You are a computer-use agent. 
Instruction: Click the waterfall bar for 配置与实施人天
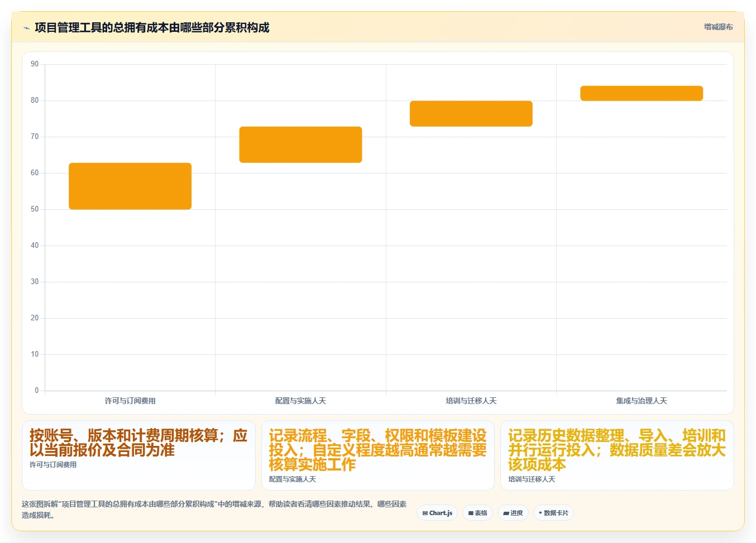[300, 145]
